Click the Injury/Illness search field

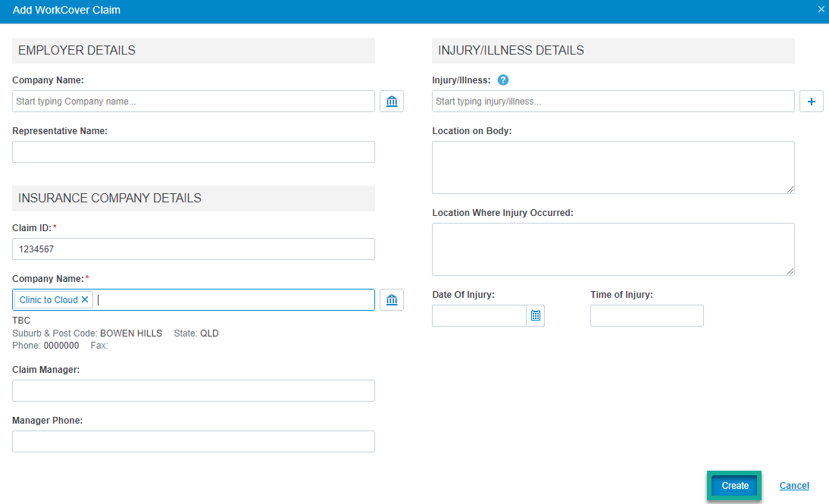tap(613, 101)
